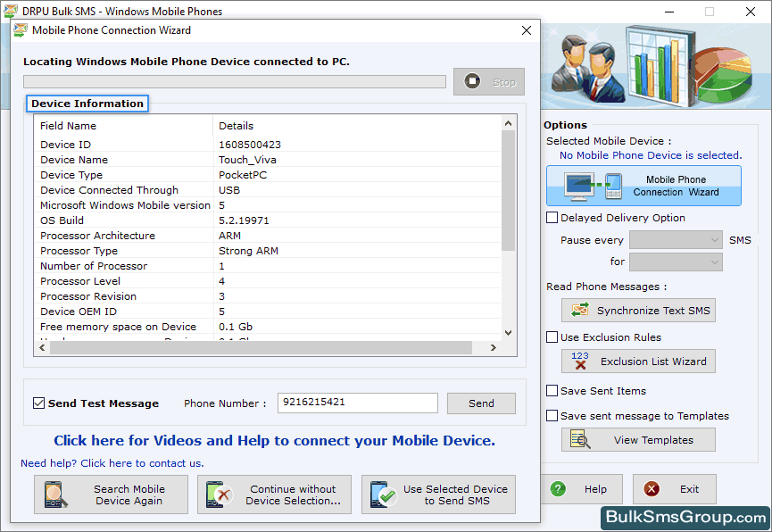This screenshot has height=532, width=772.
Task: Click the Strong ARM processor type value
Action: [248, 251]
